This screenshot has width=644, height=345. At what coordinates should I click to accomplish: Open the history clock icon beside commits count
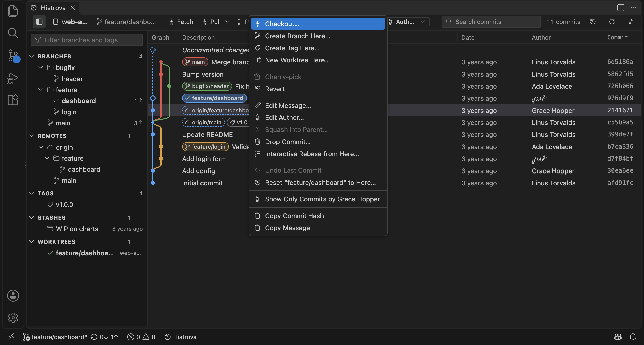[x=593, y=22]
